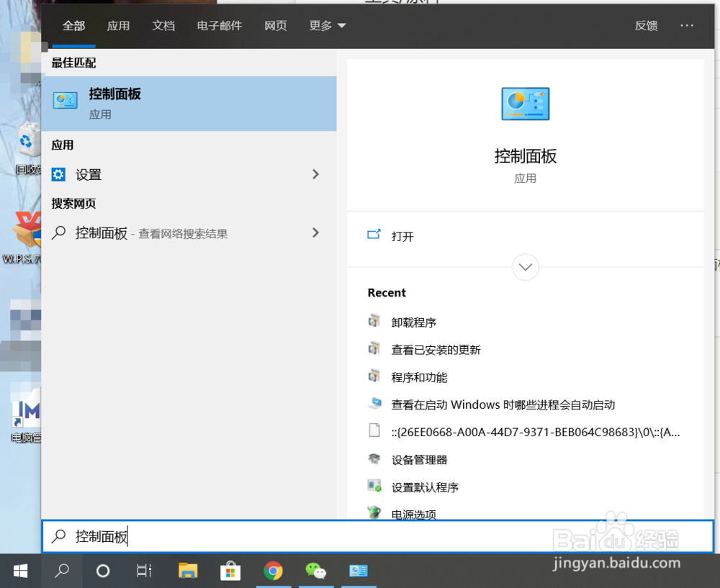This screenshot has height=588, width=720.
Task: Open 电源选项 from Recent results
Action: [x=415, y=514]
